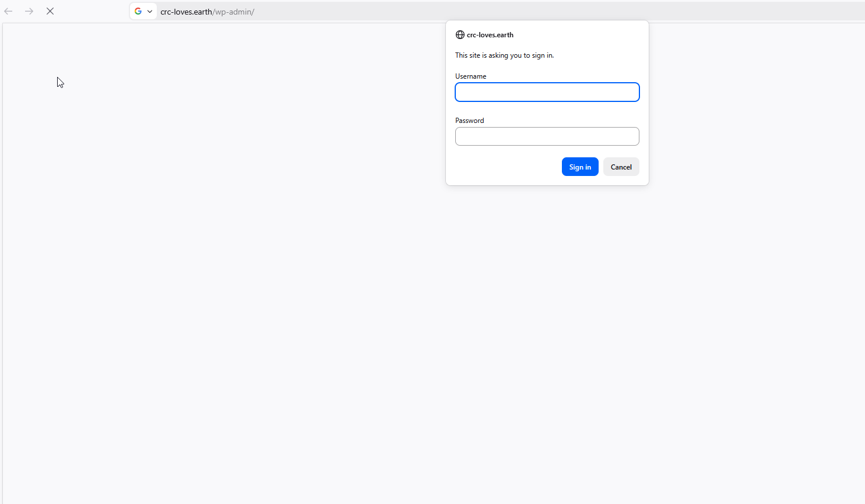Dismiss the dialog with Cancel
This screenshot has width=865, height=504.
coord(621,167)
